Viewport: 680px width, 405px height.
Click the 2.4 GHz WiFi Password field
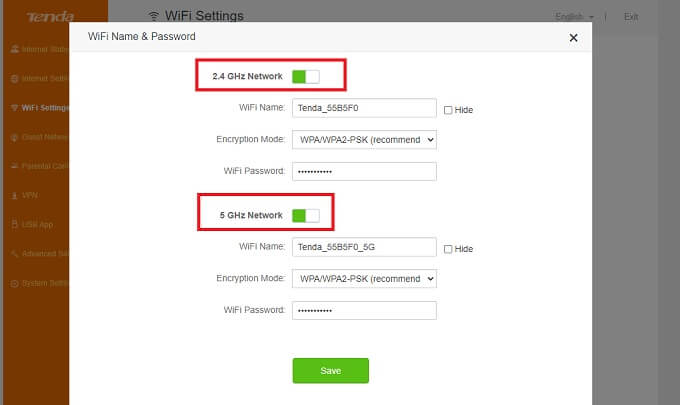point(363,171)
